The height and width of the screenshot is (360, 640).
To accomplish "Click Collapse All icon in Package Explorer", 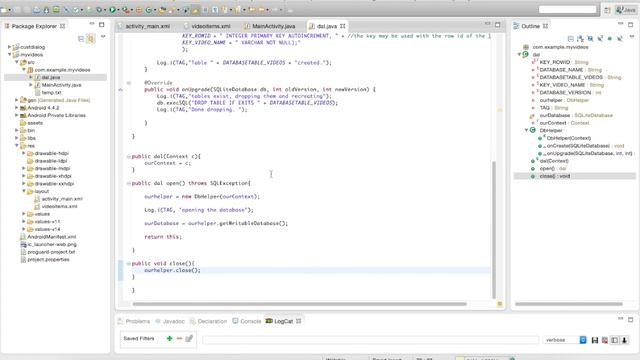I will click(81, 38).
